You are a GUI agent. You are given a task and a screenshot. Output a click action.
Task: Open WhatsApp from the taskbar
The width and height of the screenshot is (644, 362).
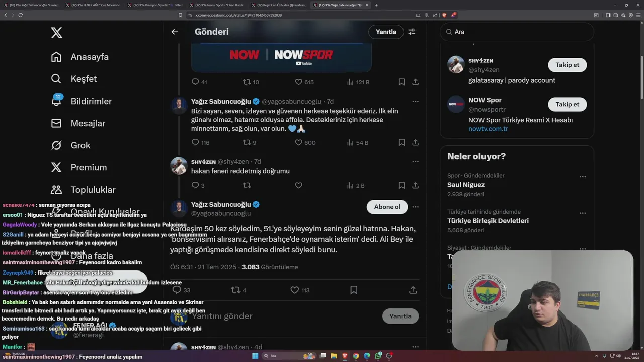(378, 356)
